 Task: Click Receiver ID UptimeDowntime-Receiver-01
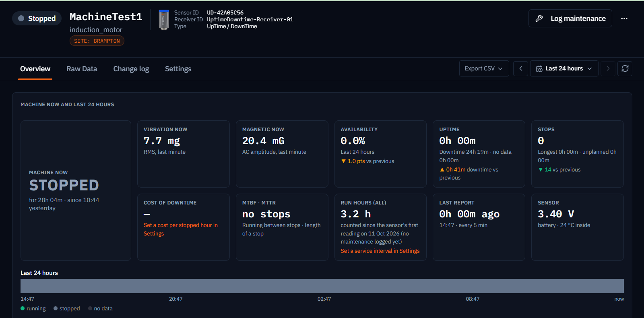pos(250,19)
